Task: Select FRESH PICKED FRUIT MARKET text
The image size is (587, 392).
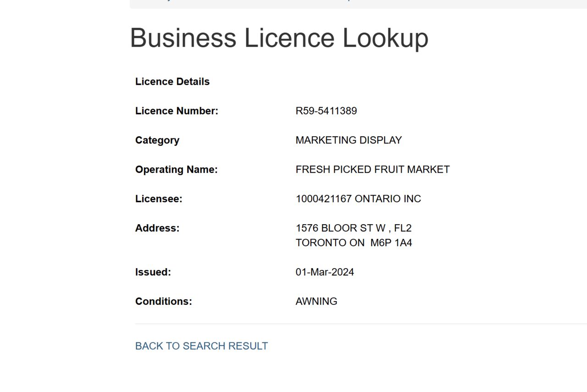Action: (372, 170)
